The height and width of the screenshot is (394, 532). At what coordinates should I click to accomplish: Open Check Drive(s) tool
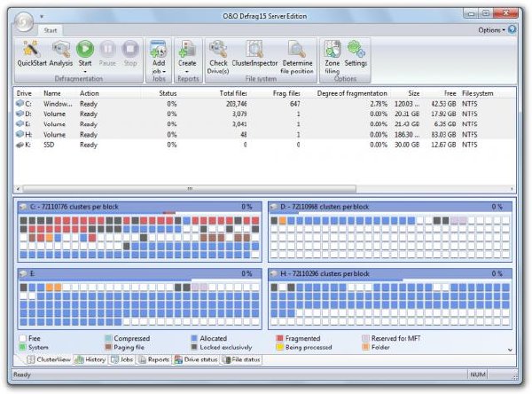pos(218,50)
